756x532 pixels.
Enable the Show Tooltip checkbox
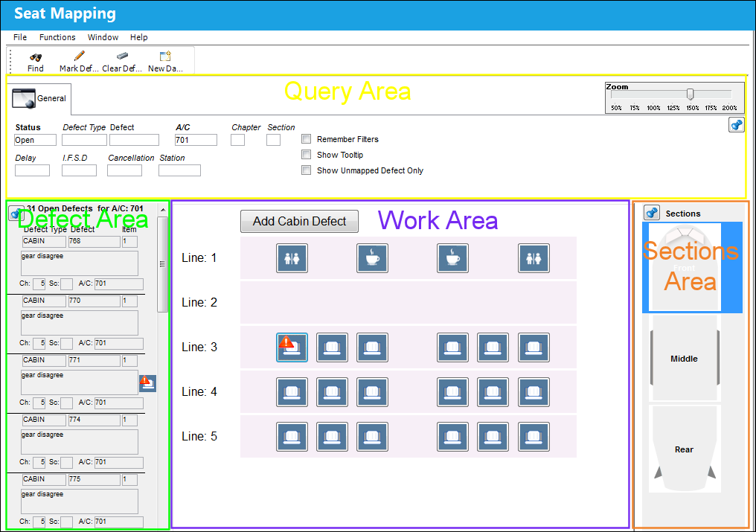pos(306,154)
